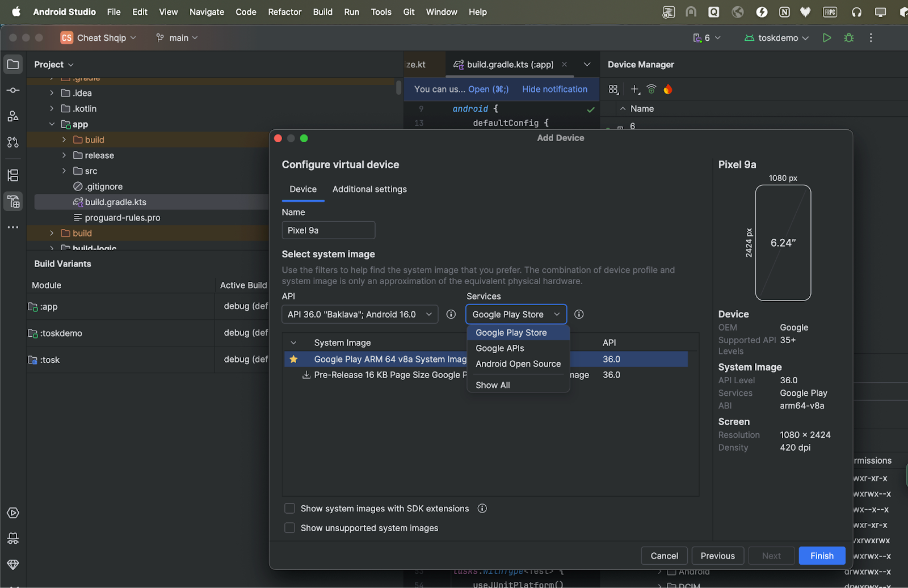908x588 pixels.
Task: Open Pull Requests sidebar icon
Action: click(13, 142)
